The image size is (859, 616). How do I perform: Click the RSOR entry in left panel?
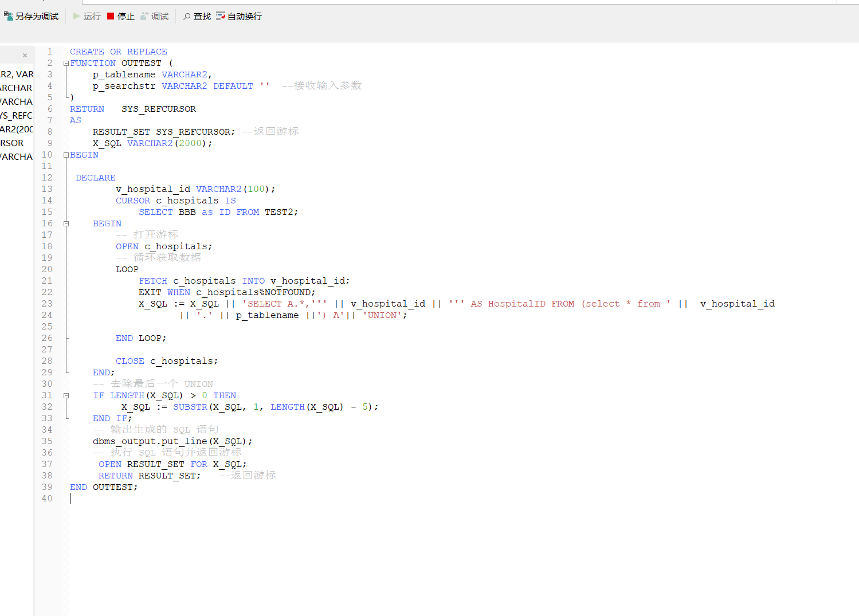click(x=12, y=143)
